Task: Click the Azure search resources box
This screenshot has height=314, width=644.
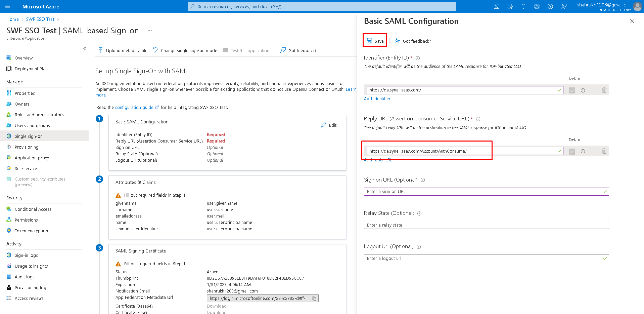Action: pos(322,6)
